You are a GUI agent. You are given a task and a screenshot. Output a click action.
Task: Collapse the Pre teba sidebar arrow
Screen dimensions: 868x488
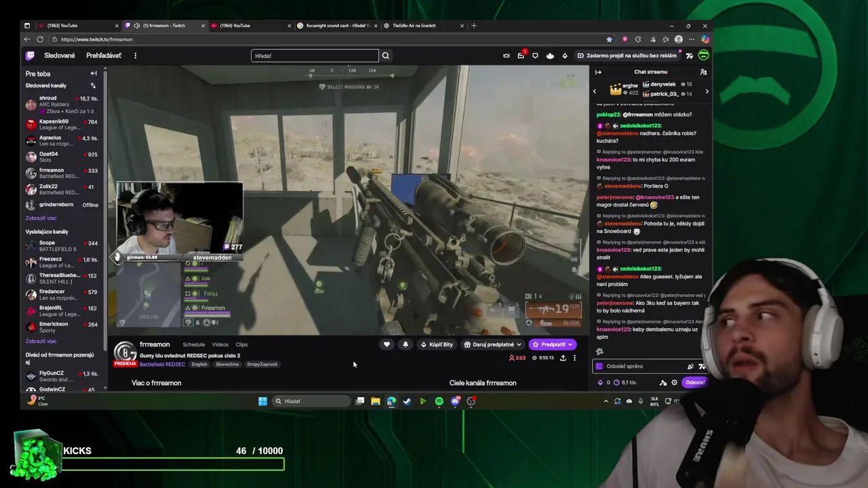[x=94, y=73]
